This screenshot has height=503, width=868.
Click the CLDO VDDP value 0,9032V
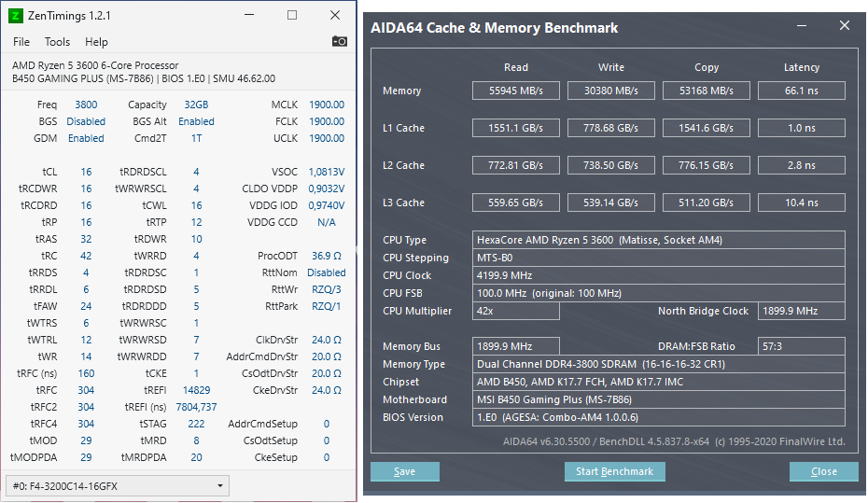(327, 189)
